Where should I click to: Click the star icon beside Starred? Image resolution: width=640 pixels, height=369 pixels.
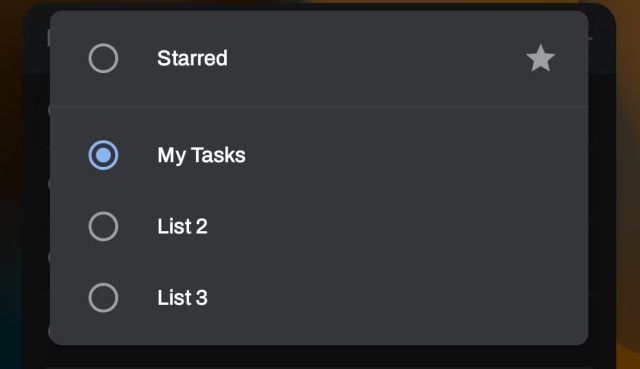[x=540, y=58]
